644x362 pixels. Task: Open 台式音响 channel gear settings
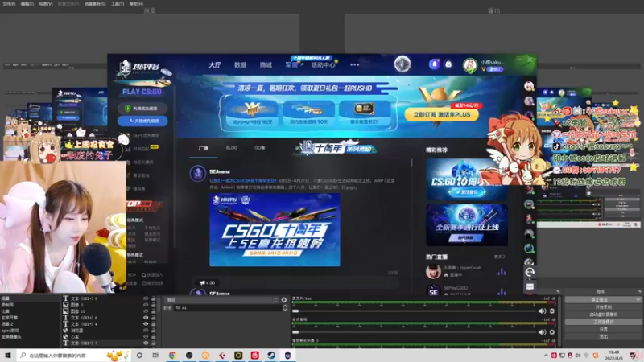tap(552, 332)
